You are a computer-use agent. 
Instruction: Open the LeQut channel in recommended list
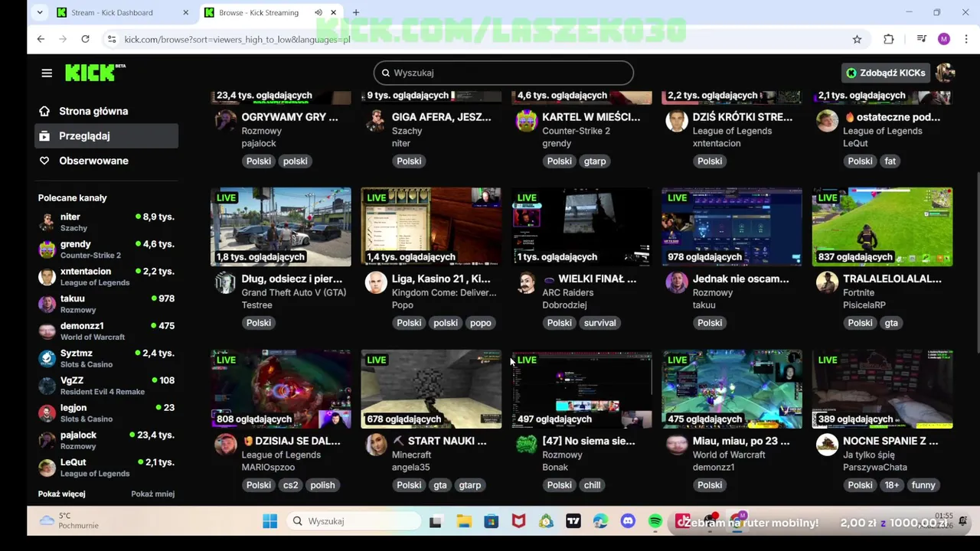pos(107,467)
